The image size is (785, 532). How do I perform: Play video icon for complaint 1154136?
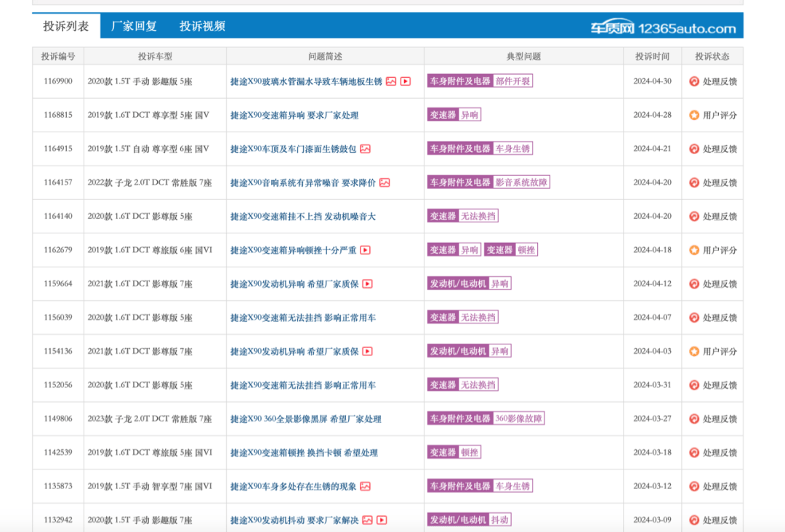[x=368, y=351]
